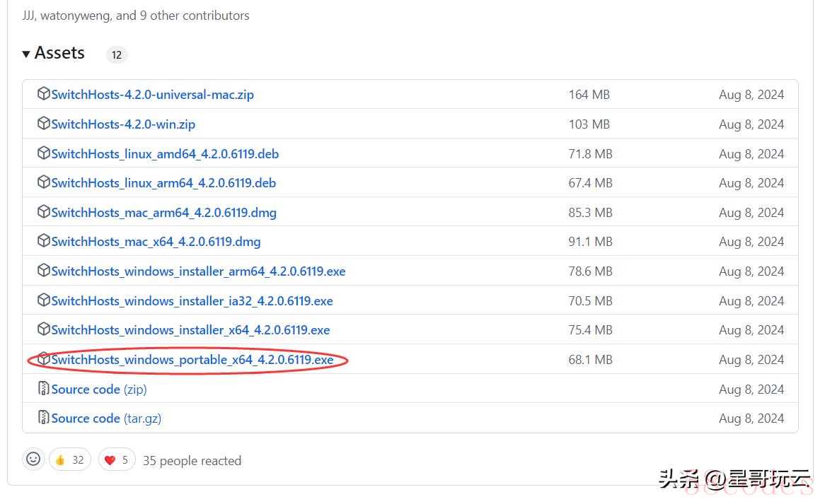
Task: Click the date in the windows_portable_x64 row
Action: click(x=751, y=360)
